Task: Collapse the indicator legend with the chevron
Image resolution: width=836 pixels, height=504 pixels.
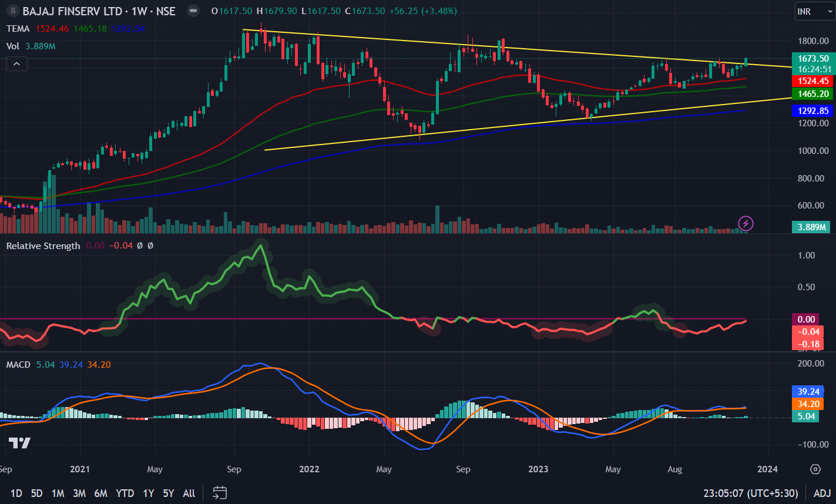Action: pos(16,64)
